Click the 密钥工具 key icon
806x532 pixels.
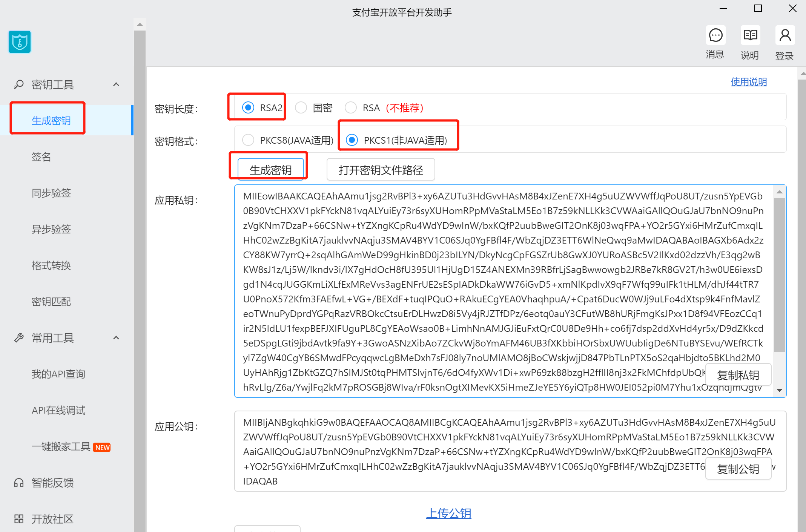[18, 84]
